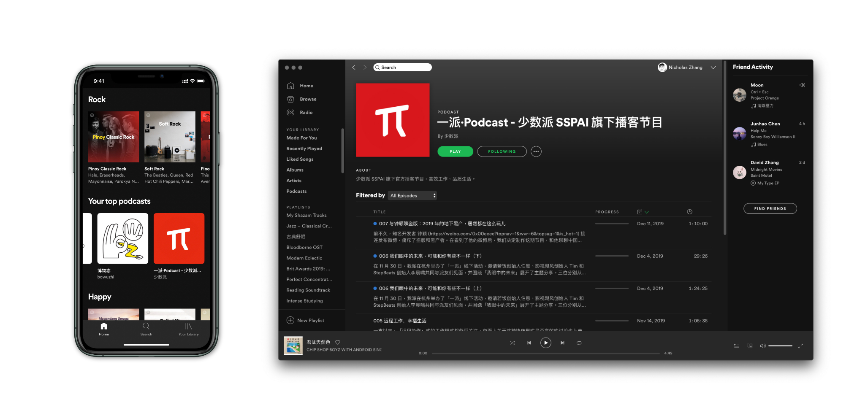Open the My Shazam Tracks playlist
The width and height of the screenshot is (868, 405).
pyautogui.click(x=307, y=215)
